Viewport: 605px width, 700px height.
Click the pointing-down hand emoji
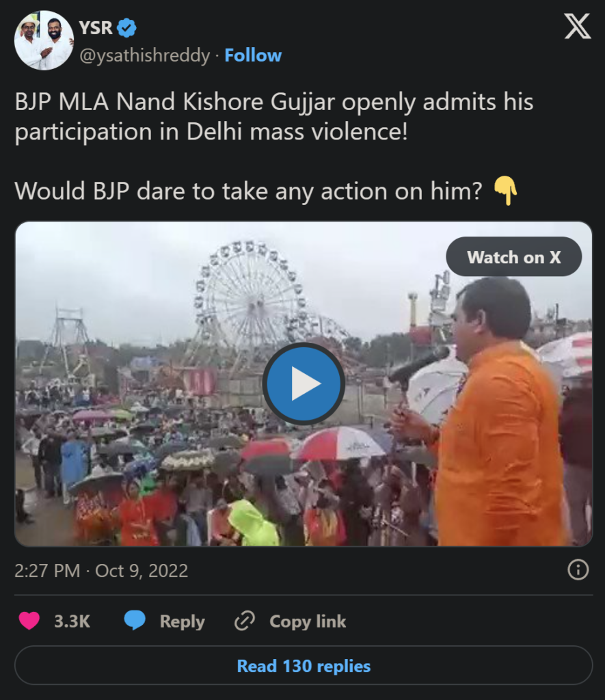(505, 191)
